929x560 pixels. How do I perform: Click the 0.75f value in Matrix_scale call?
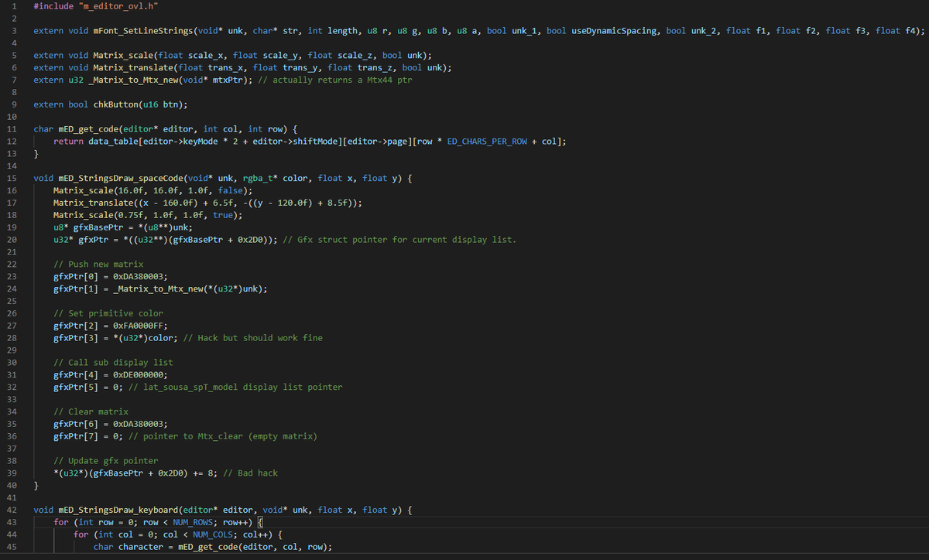(127, 215)
